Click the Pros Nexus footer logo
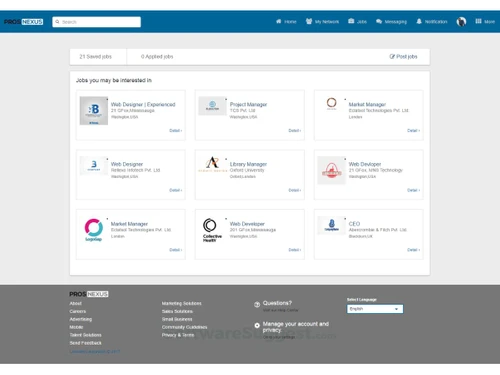This screenshot has width=500, height=375. click(89, 294)
